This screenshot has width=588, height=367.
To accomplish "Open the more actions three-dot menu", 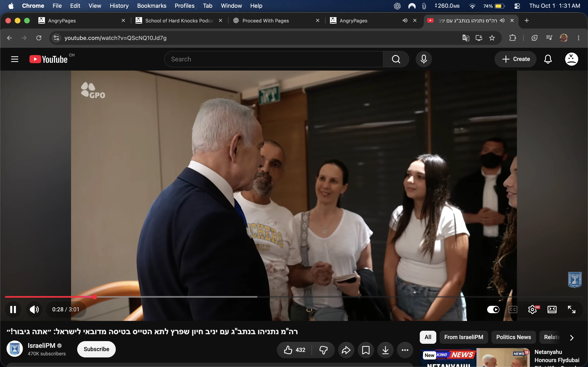I will pyautogui.click(x=405, y=350).
